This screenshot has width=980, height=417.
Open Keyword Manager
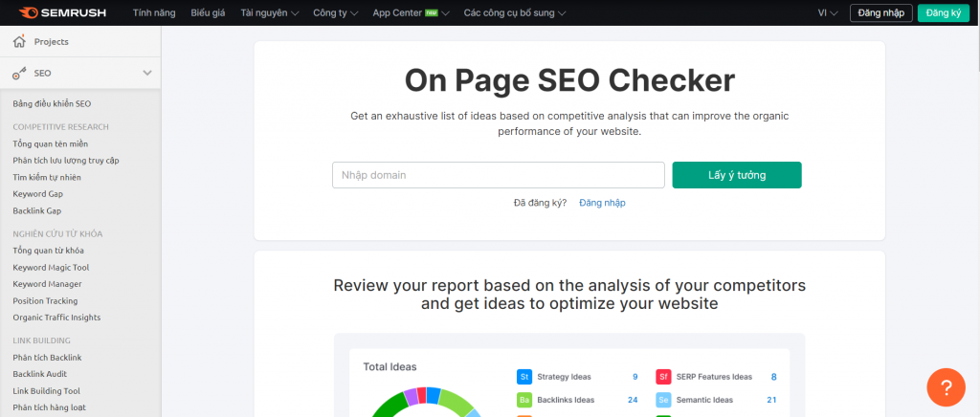(47, 284)
